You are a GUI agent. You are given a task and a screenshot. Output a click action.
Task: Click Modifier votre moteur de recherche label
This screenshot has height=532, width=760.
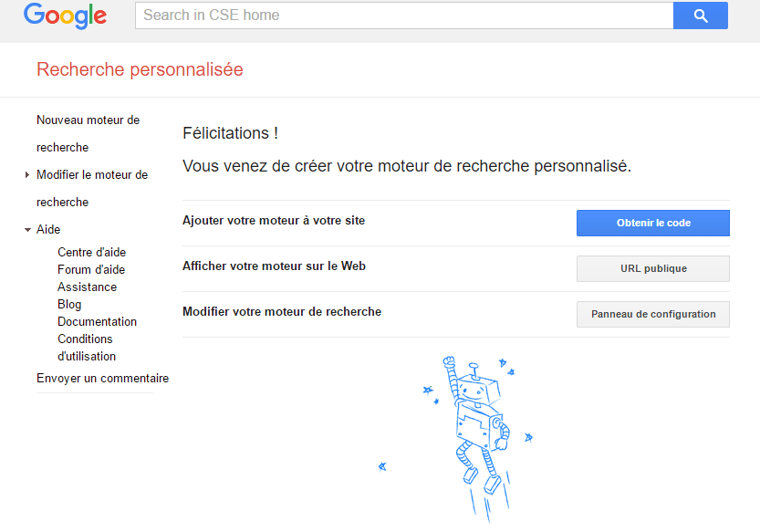point(282,312)
